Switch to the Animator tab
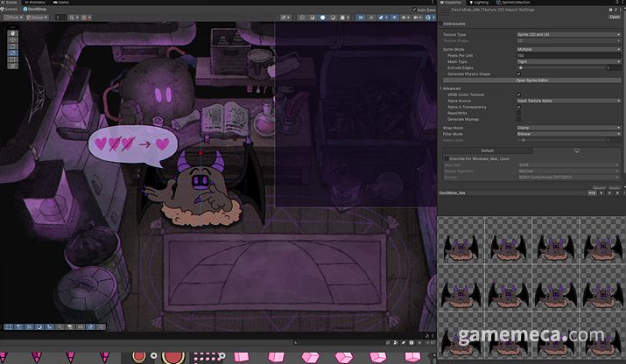The height and width of the screenshot is (364, 626). [x=35, y=3]
